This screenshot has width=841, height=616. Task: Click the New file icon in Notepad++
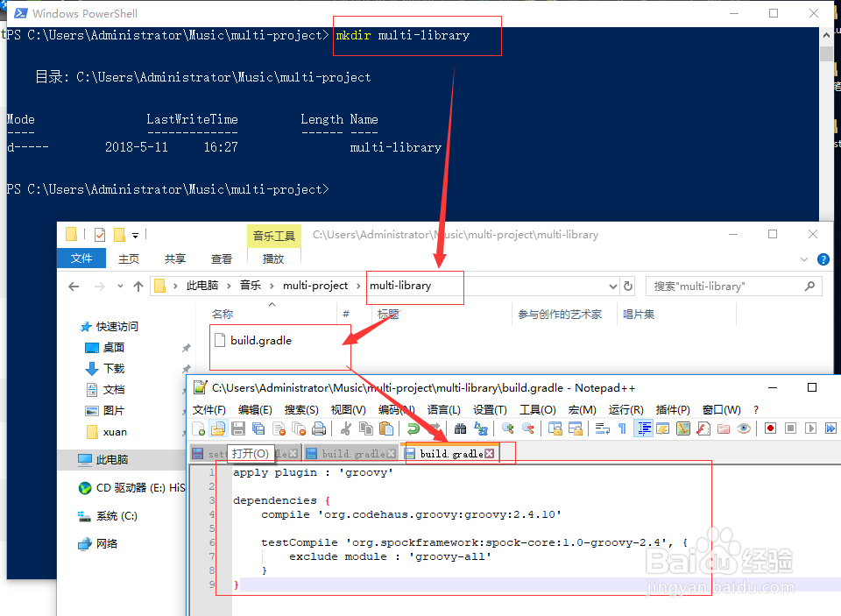199,428
